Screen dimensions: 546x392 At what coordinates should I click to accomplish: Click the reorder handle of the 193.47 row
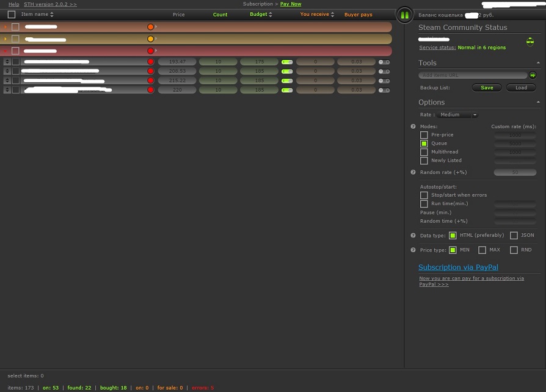click(7, 62)
